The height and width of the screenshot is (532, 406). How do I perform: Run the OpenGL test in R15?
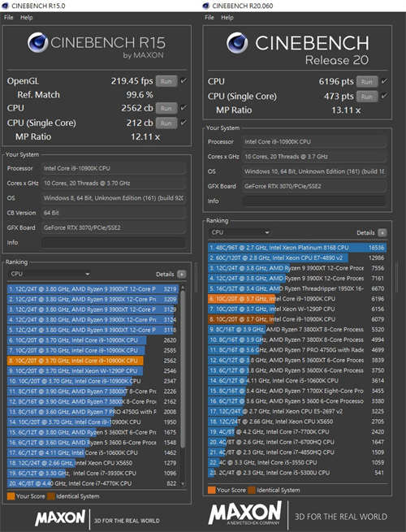coord(166,81)
